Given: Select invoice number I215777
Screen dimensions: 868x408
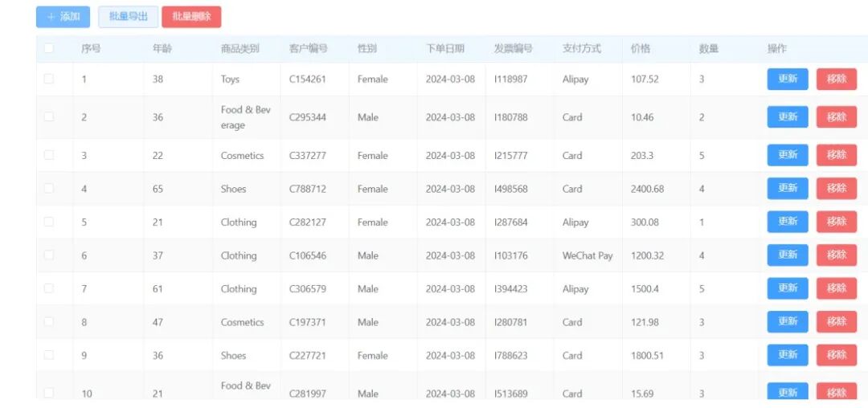Looking at the screenshot, I should [x=511, y=155].
